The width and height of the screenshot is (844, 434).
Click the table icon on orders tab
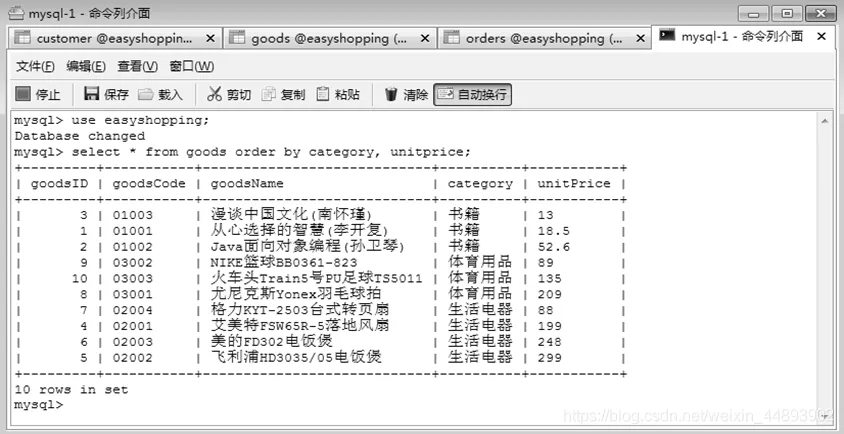coord(452,38)
